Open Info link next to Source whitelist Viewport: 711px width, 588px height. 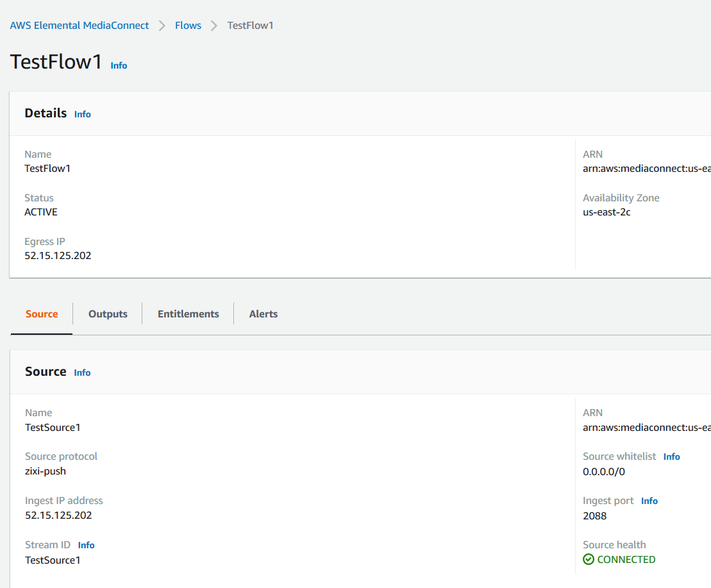tap(671, 457)
